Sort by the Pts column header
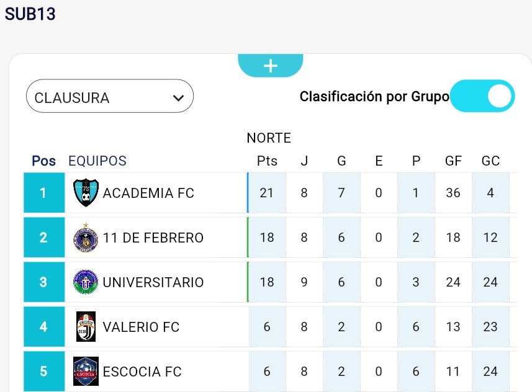 (x=267, y=161)
